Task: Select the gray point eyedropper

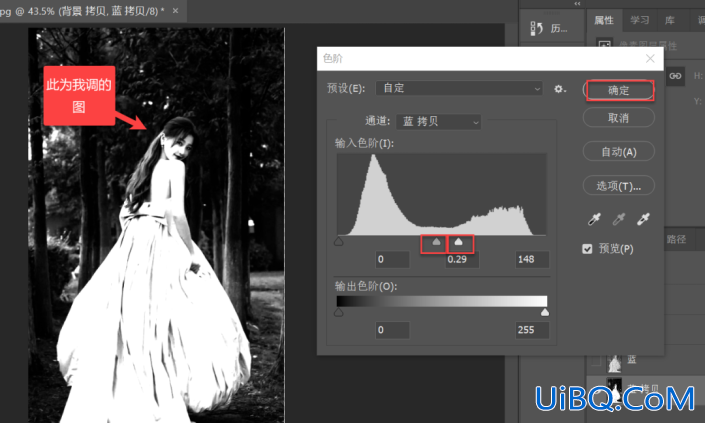Action: [x=619, y=219]
